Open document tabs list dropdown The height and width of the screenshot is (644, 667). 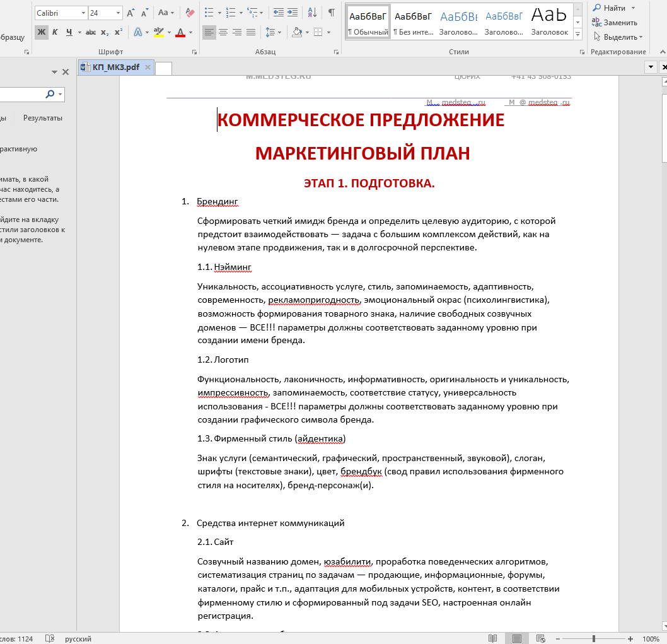click(x=651, y=67)
